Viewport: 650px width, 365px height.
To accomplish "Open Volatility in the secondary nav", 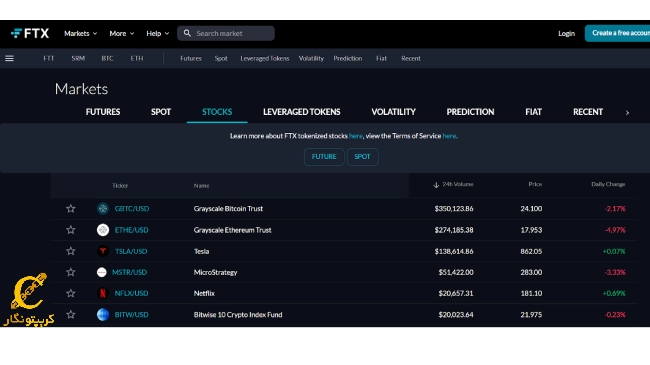I will click(311, 58).
